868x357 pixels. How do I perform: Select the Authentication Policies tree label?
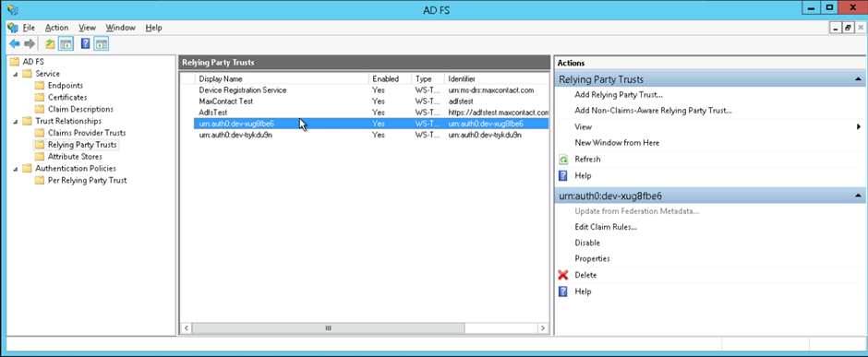pos(76,169)
